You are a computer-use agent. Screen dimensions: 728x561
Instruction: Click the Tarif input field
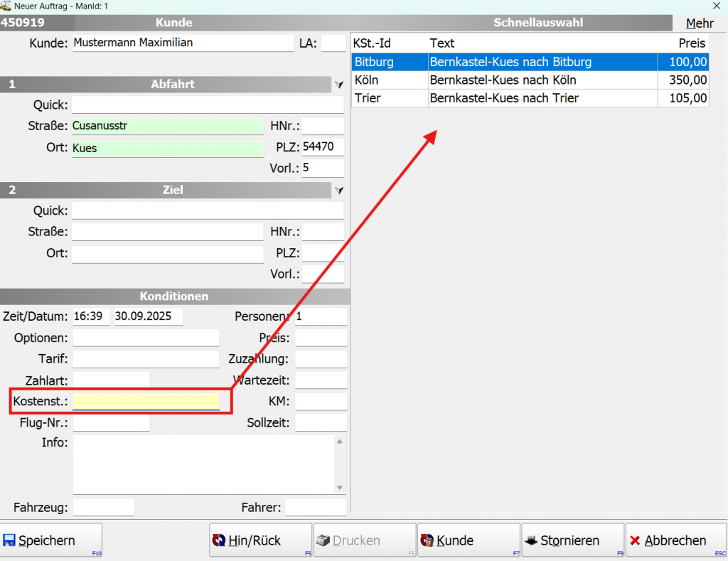click(146, 359)
